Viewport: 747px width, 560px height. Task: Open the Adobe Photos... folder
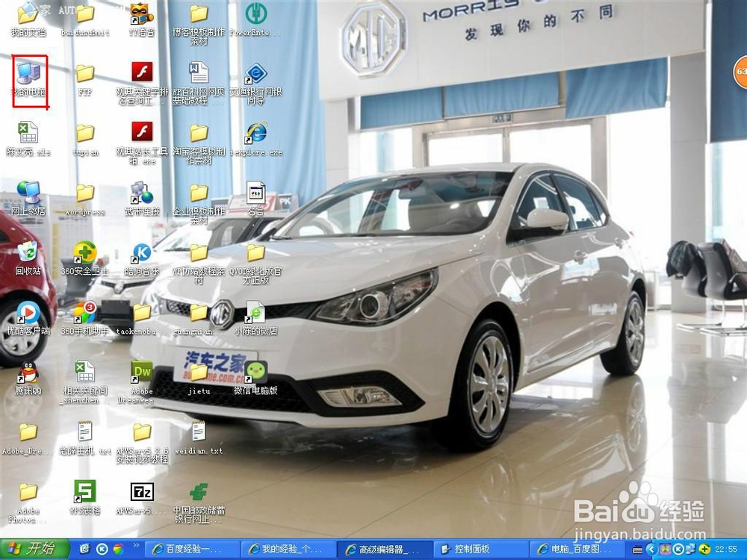28,492
